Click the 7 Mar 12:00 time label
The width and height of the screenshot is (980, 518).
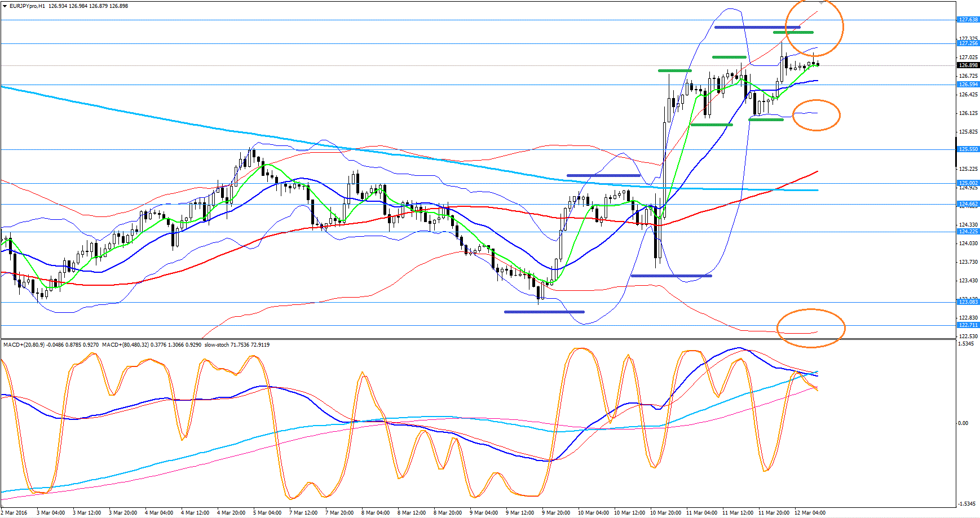pos(303,513)
